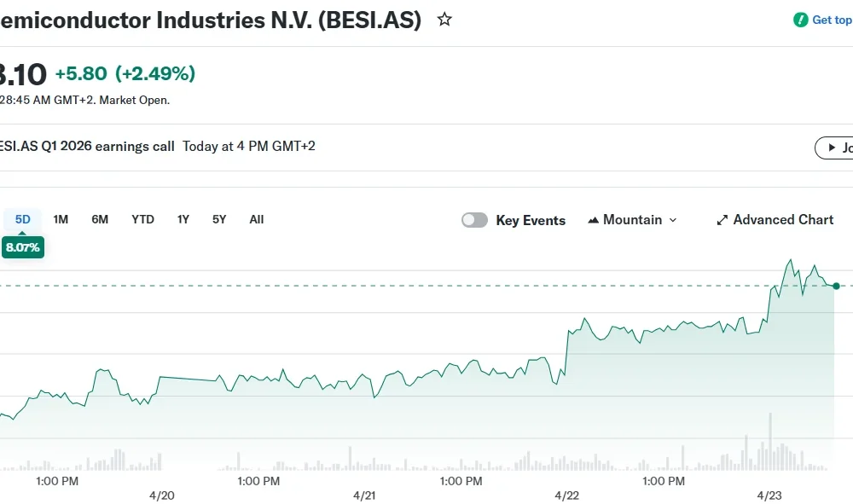Image resolution: width=853 pixels, height=504 pixels.
Task: Select the 5Y time range
Action: pyautogui.click(x=218, y=219)
